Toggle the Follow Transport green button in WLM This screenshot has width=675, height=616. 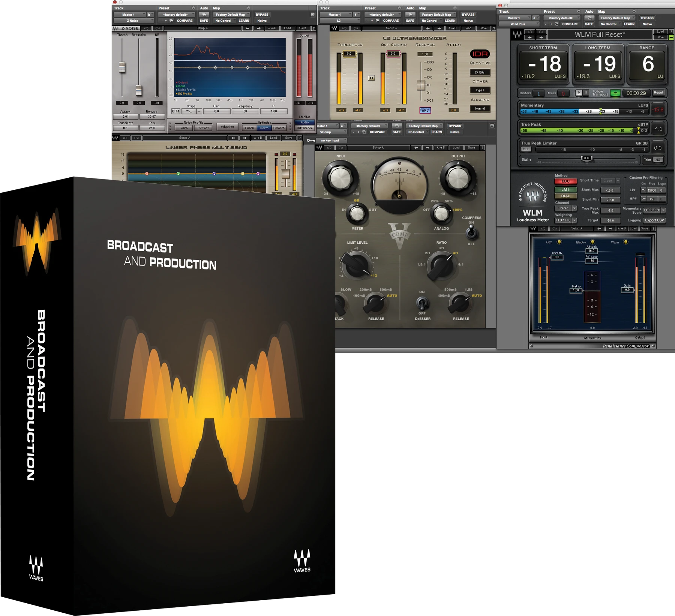tap(615, 93)
